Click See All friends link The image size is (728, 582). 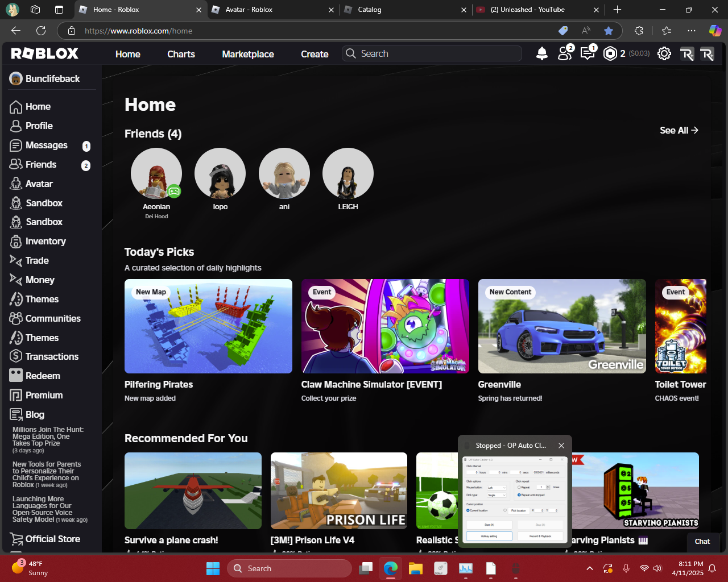[679, 130]
